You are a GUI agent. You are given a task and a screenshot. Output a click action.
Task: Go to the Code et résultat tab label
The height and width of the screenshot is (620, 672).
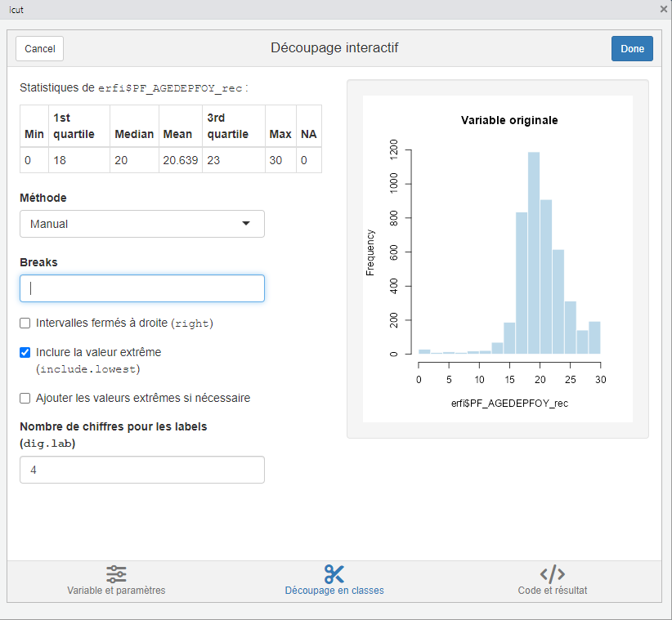click(552, 591)
